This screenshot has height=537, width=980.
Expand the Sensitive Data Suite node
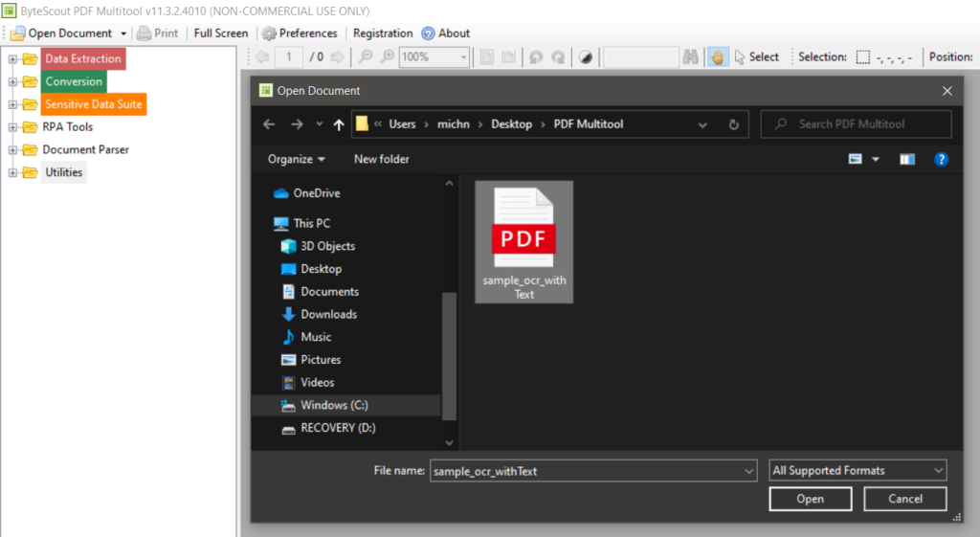click(12, 104)
